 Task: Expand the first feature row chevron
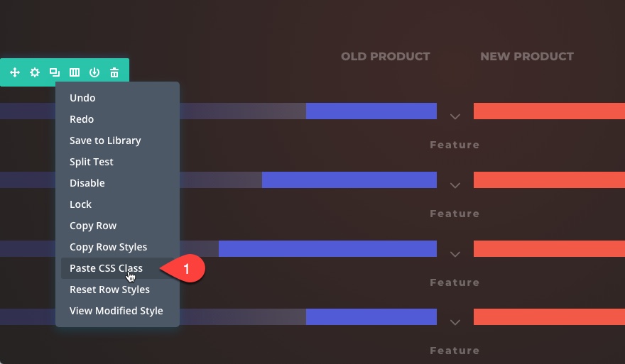[455, 116]
